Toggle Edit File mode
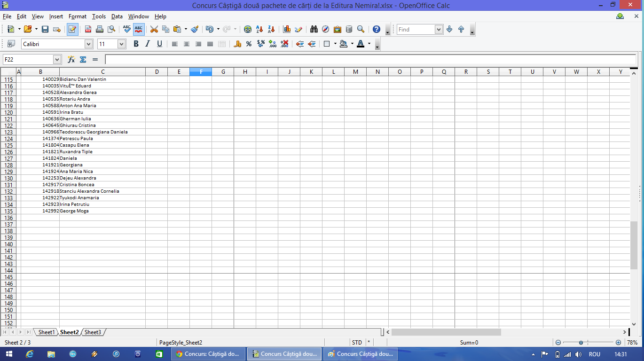644x361 pixels. click(x=72, y=29)
